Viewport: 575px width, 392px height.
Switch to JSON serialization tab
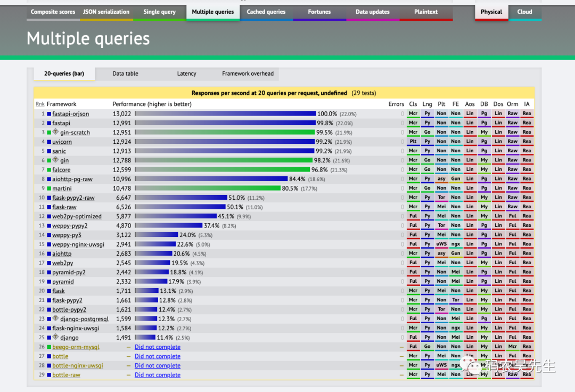106,12
